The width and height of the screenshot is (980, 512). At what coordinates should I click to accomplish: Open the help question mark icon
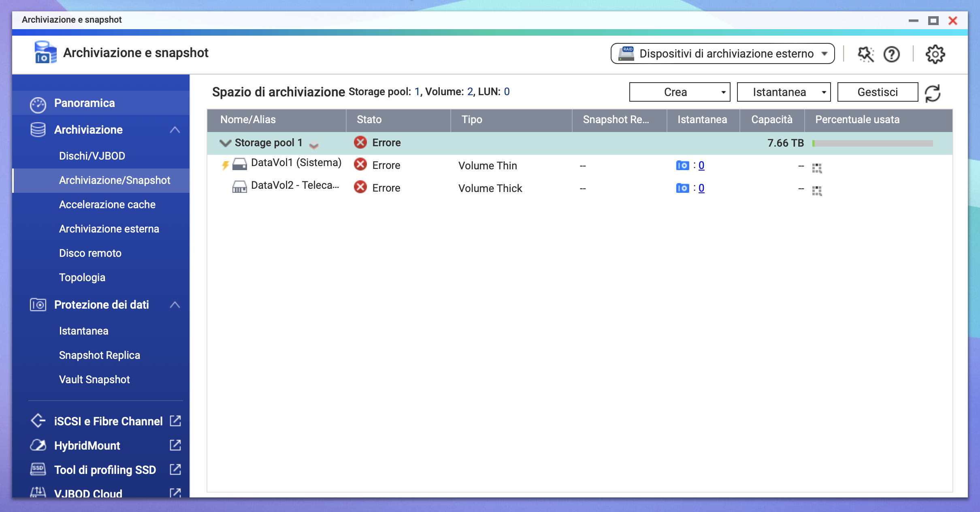click(x=891, y=54)
